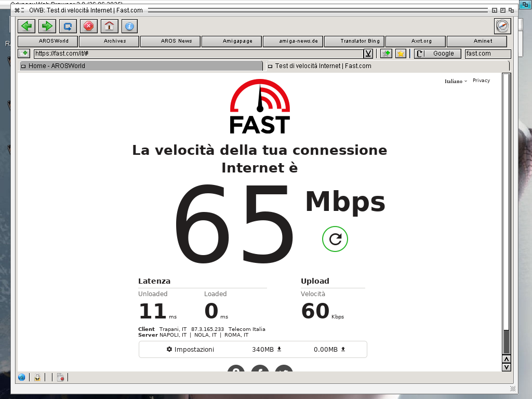Open the AROSWorld bookmark
The height and width of the screenshot is (399, 532).
point(48,41)
